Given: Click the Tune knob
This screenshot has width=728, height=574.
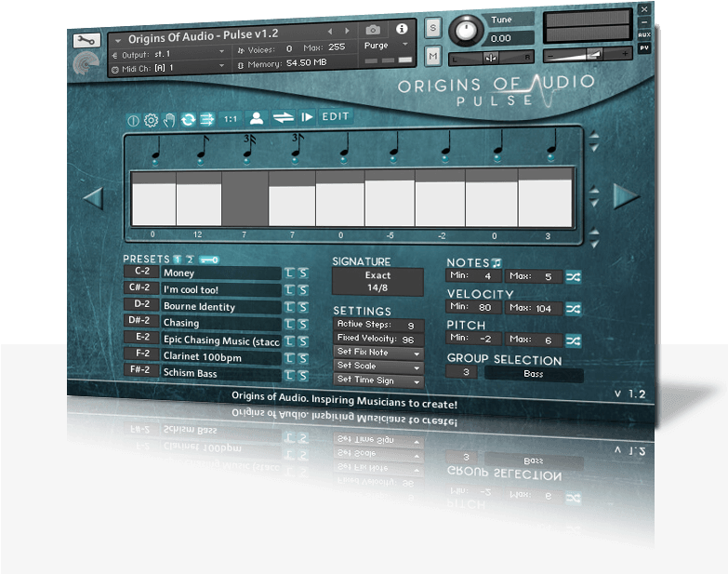Looking at the screenshot, I should pos(466,31).
